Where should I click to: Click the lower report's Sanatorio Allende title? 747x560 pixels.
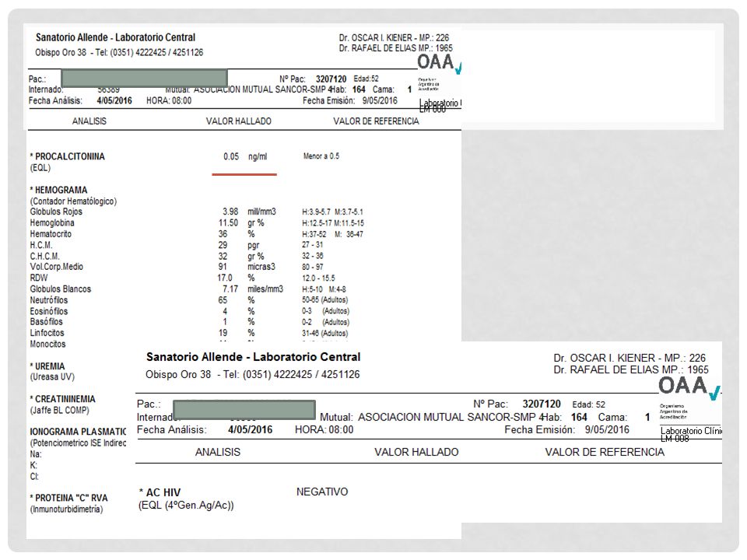253,357
